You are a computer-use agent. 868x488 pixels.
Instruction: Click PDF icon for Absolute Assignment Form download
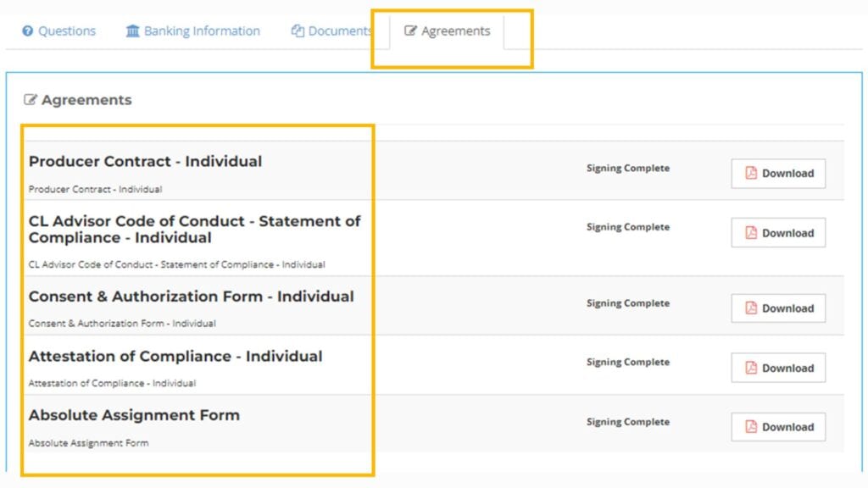pyautogui.click(x=751, y=427)
